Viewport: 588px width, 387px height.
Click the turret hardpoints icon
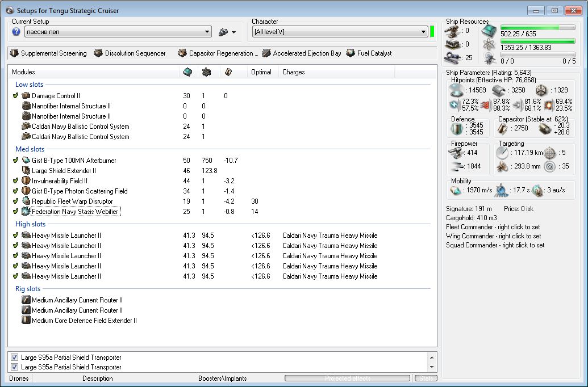452,31
